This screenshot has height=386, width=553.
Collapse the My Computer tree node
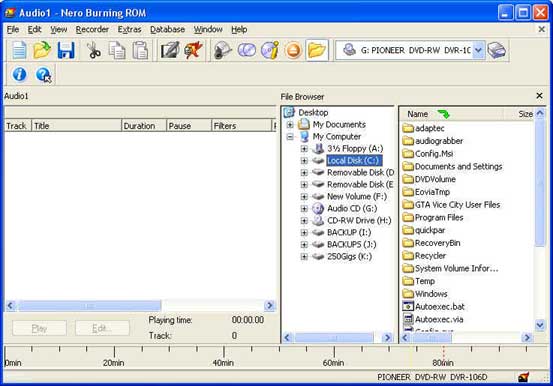290,137
